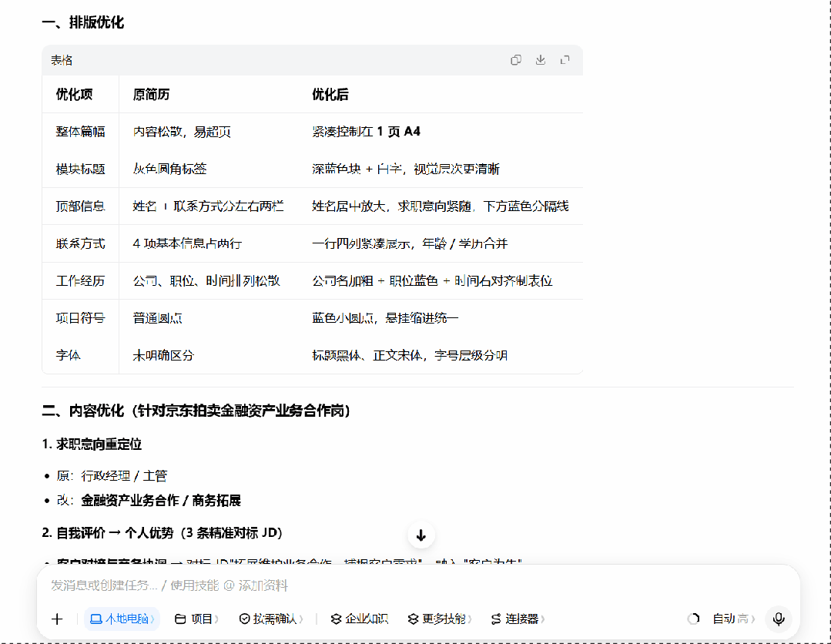The width and height of the screenshot is (831, 644).
Task: Change the 自动 高 model setting
Action: pos(733,619)
